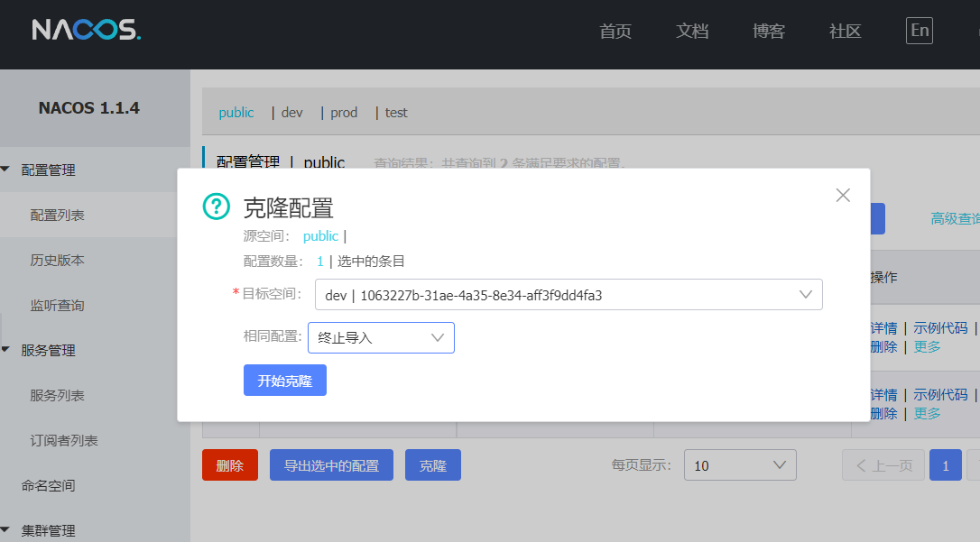Open the 目标空间 target namespace dropdown
Image resolution: width=980 pixels, height=542 pixels.
569,295
